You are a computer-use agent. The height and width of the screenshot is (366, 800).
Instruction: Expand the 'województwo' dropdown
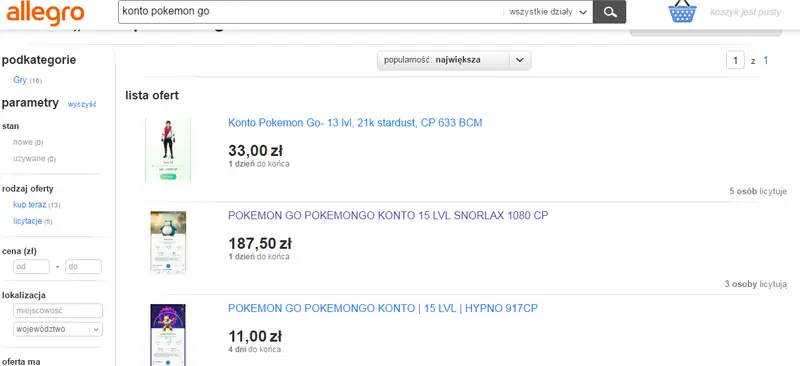[58, 329]
